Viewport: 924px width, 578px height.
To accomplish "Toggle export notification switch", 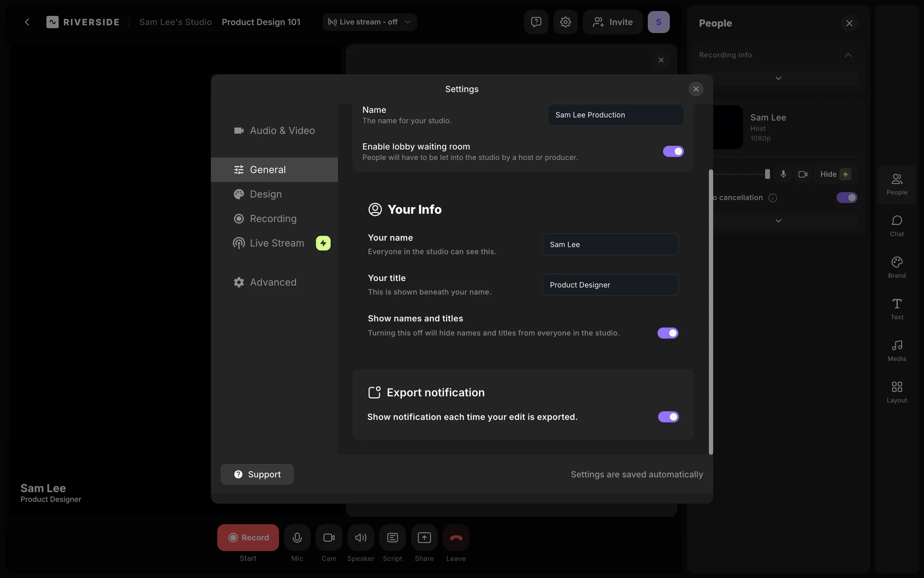I will (668, 417).
